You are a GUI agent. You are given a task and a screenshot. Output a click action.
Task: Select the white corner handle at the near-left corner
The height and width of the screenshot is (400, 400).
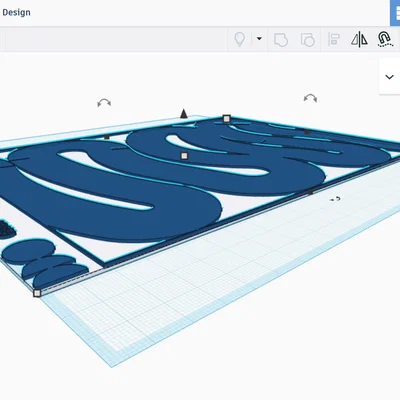(x=37, y=293)
